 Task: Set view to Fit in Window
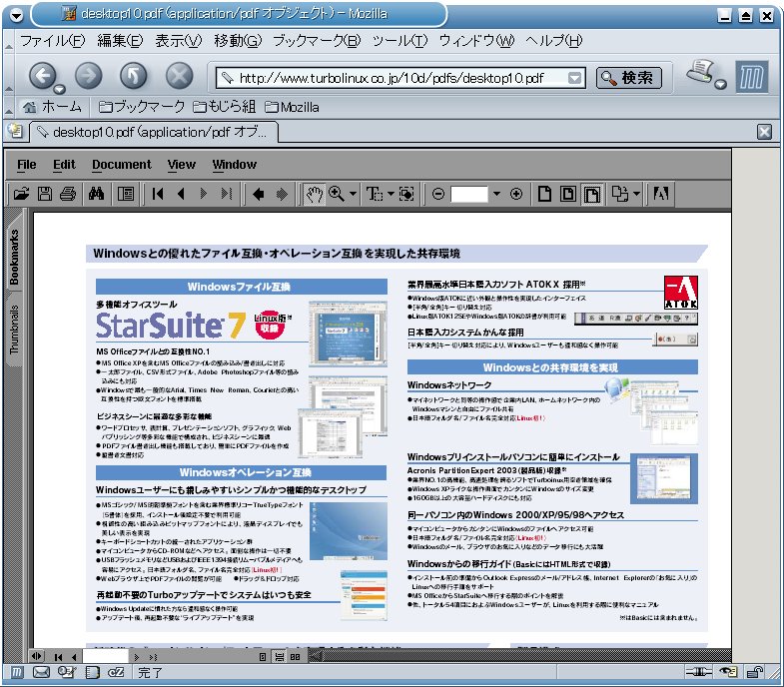point(568,194)
